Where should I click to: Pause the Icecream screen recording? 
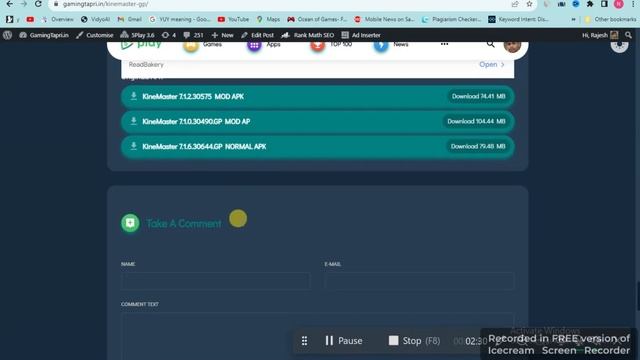click(344, 341)
